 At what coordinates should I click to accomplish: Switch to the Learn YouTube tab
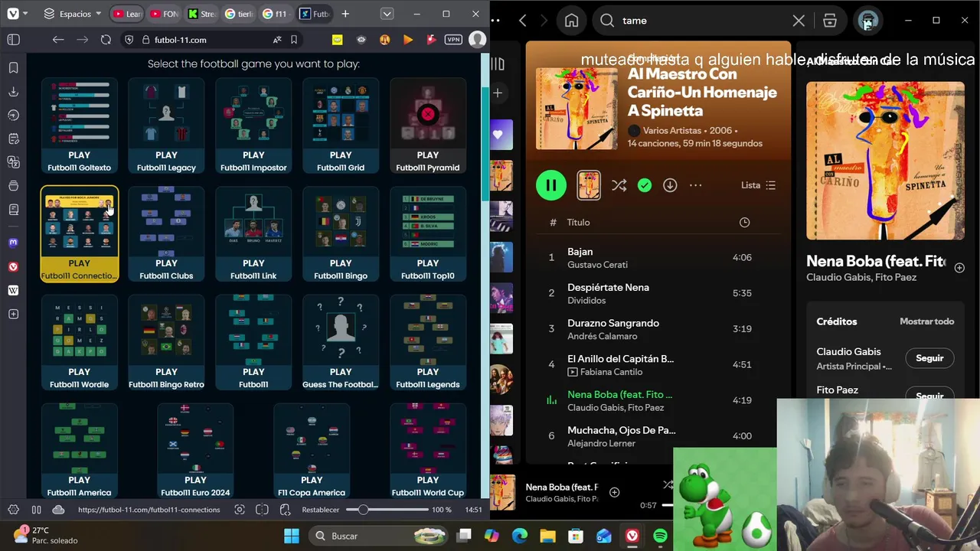[x=127, y=14]
